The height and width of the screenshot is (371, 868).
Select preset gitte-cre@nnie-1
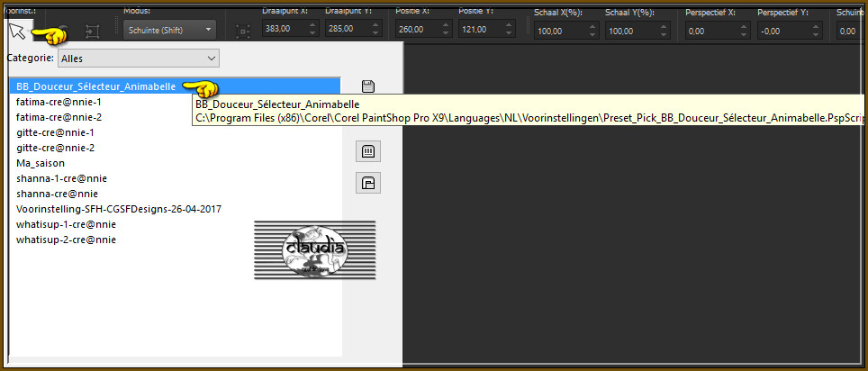(175, 133)
